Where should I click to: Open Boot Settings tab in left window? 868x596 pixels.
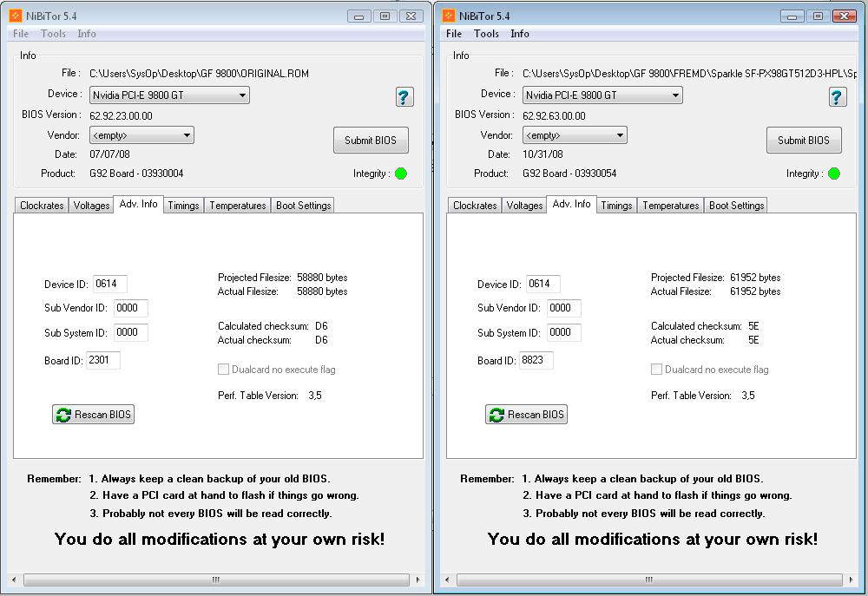tap(303, 206)
